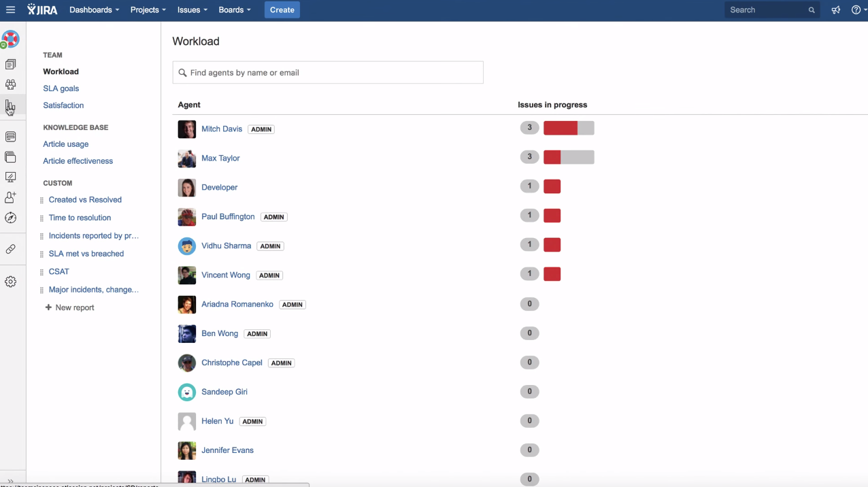The image size is (868, 487).
Task: Click drag handle beside Created vs Resolved
Action: 42,201
